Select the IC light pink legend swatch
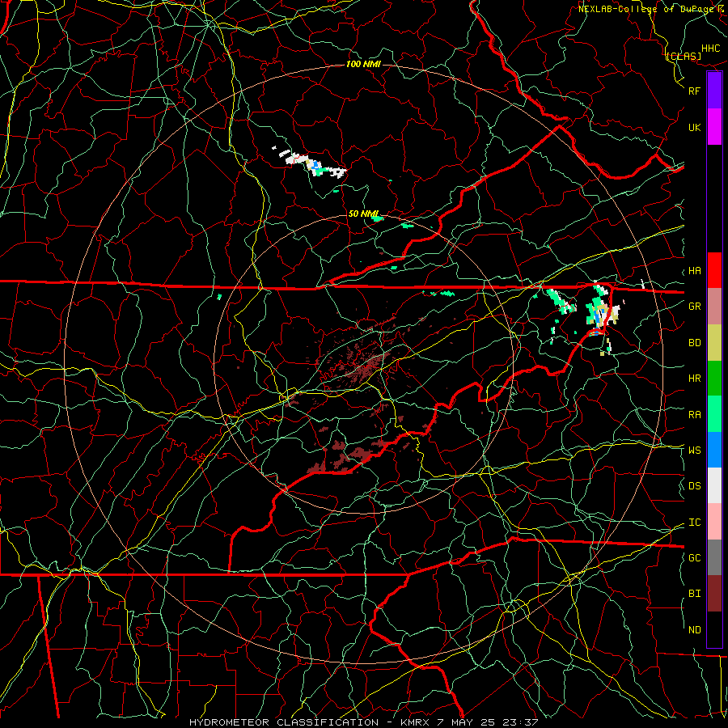 click(x=714, y=522)
